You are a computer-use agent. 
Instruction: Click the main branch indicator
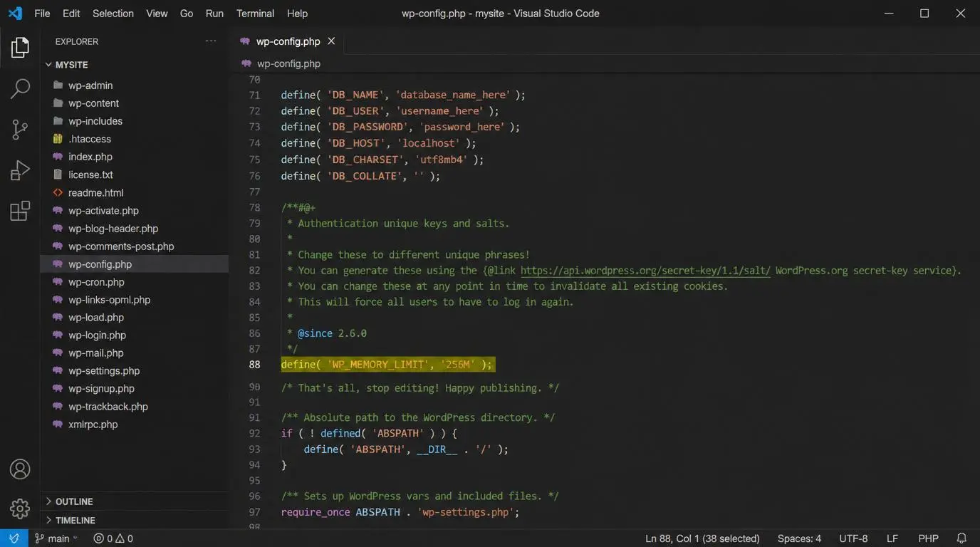(x=57, y=538)
